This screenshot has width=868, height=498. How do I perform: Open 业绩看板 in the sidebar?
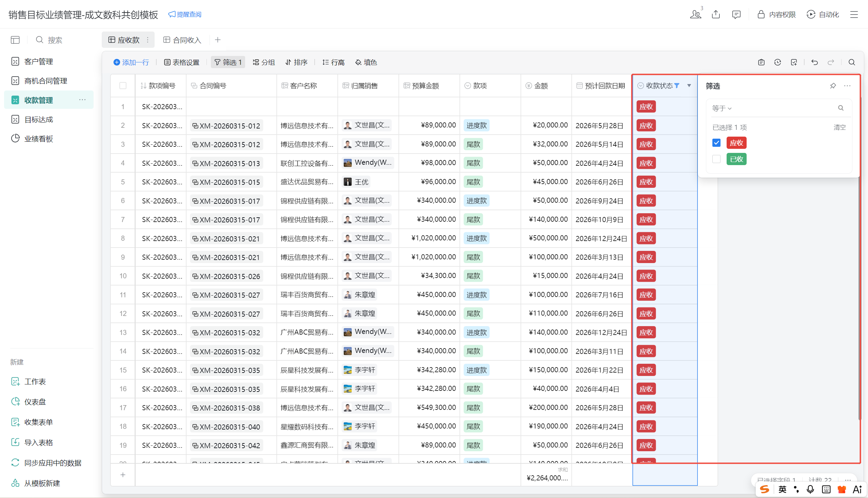pyautogui.click(x=38, y=139)
